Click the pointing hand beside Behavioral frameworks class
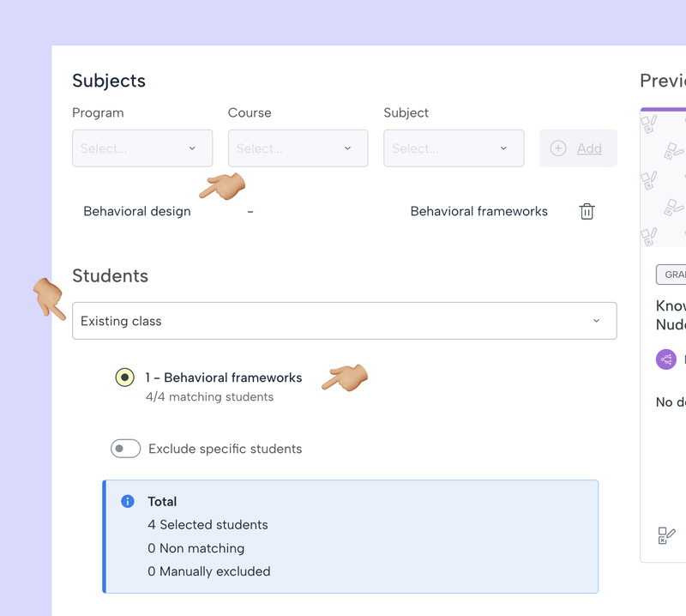Screen dimensions: 686x616 coord(345,377)
